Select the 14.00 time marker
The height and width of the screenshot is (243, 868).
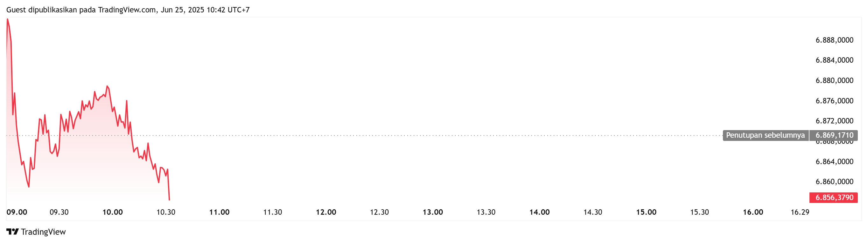click(539, 212)
